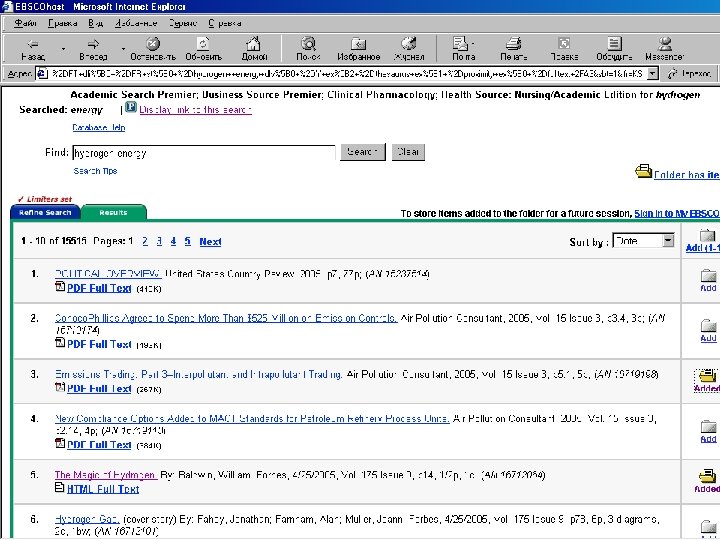The image size is (720, 540).
Task: Open PDF Full Text for result 2
Action: tap(99, 344)
